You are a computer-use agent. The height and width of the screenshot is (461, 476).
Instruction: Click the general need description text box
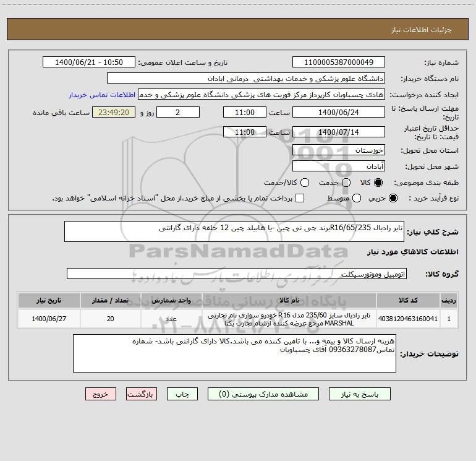pyautogui.click(x=234, y=231)
